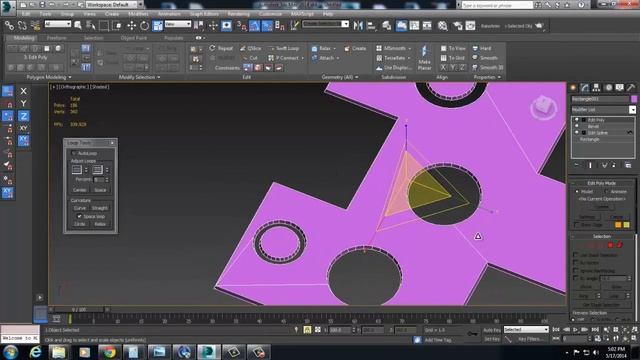
Task: Open the Create panel tab icon
Action: [573, 87]
